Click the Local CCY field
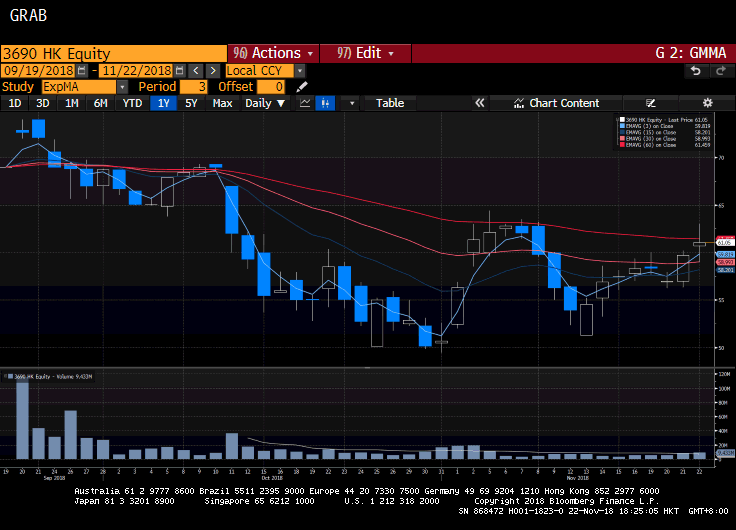The height and width of the screenshot is (530, 736). [x=260, y=71]
